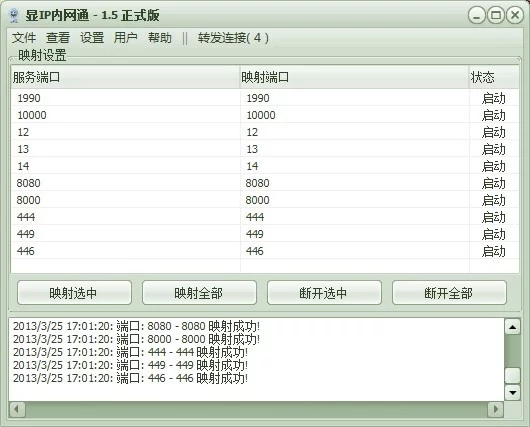Select the service port 449 row
530x427 pixels.
tap(265, 234)
